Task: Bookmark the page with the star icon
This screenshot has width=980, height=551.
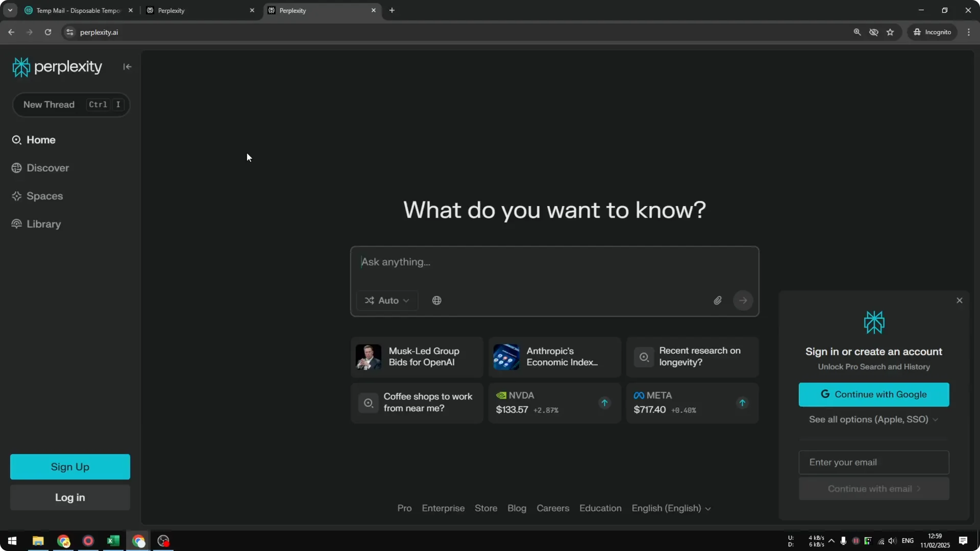Action: (x=890, y=32)
